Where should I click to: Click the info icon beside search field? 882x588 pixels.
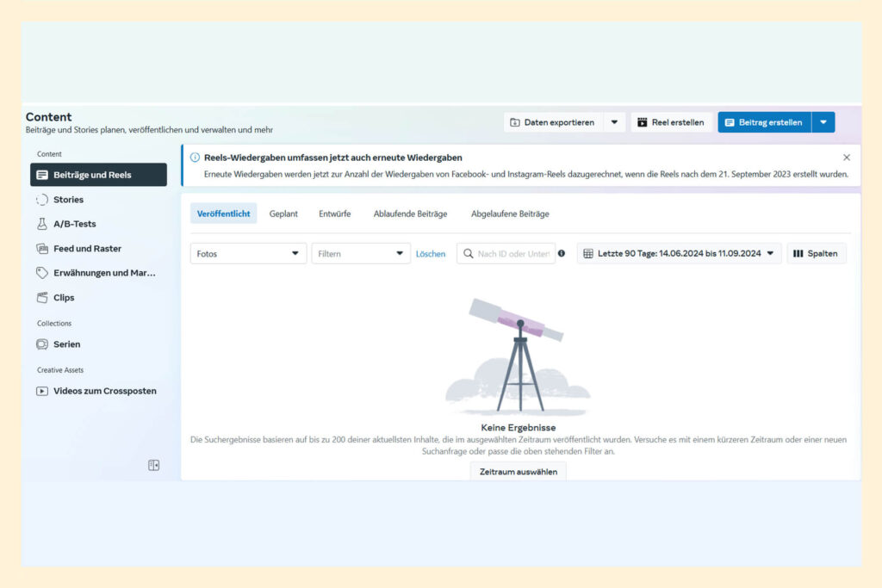[x=562, y=254]
